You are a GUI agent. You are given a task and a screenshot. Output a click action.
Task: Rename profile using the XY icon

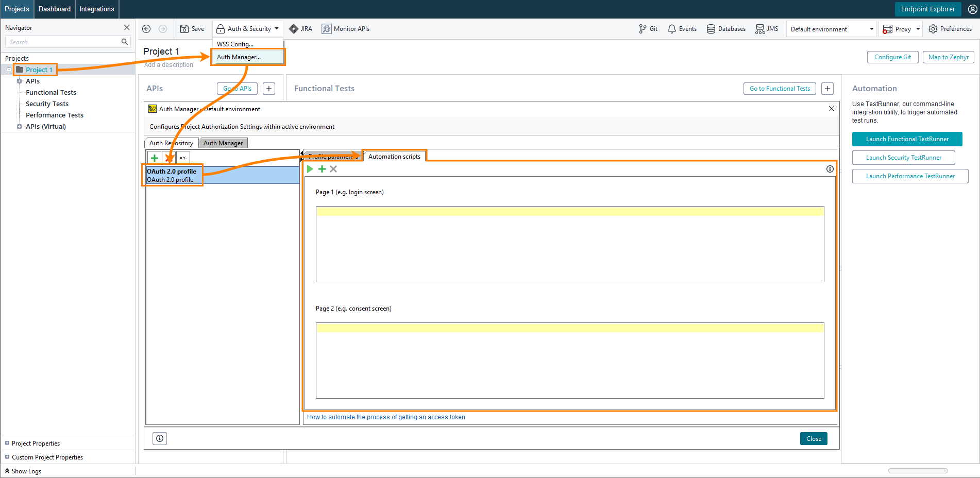pyautogui.click(x=183, y=158)
